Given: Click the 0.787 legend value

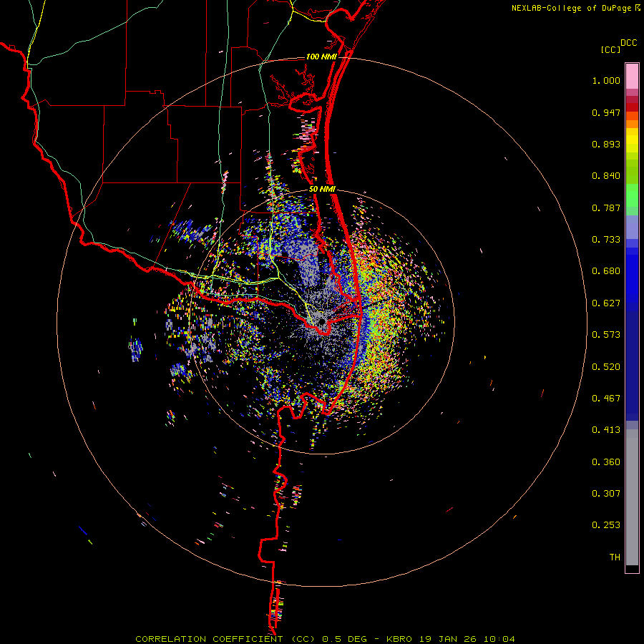Looking at the screenshot, I should pos(606,208).
